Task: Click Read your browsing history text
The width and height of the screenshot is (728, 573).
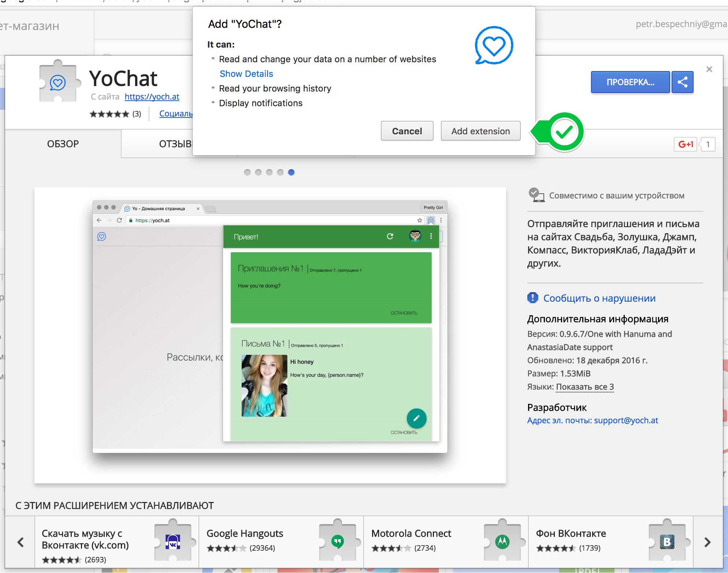Action: point(275,89)
